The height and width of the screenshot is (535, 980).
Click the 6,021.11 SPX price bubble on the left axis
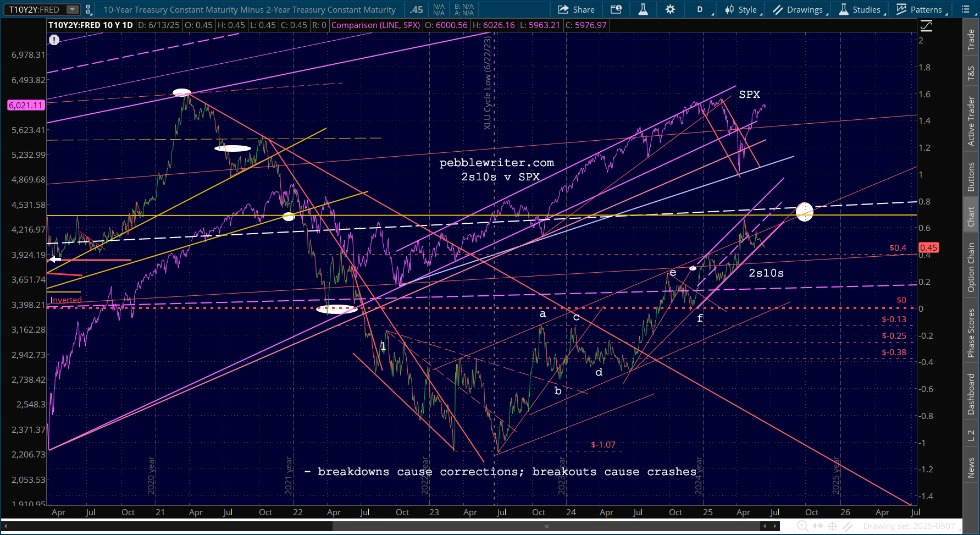point(26,105)
